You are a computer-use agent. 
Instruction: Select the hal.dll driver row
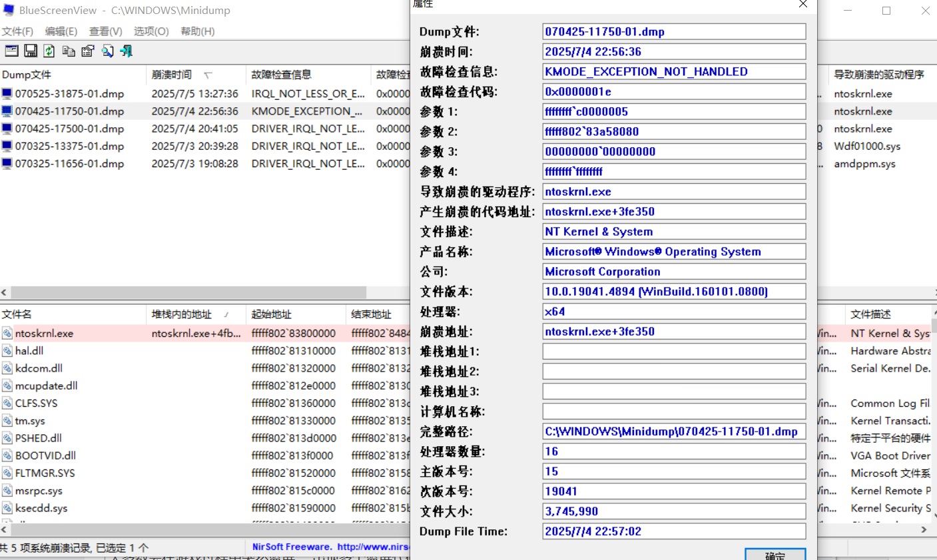click(x=29, y=351)
